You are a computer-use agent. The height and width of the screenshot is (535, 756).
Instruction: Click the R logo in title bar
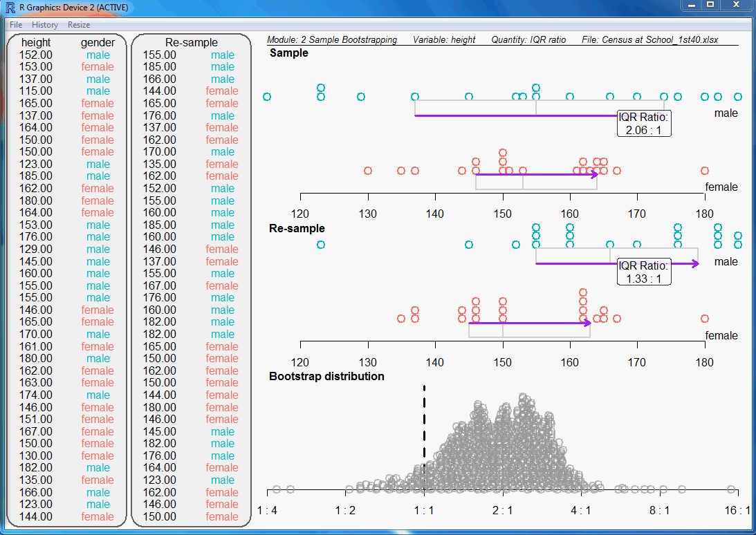pos(10,7)
